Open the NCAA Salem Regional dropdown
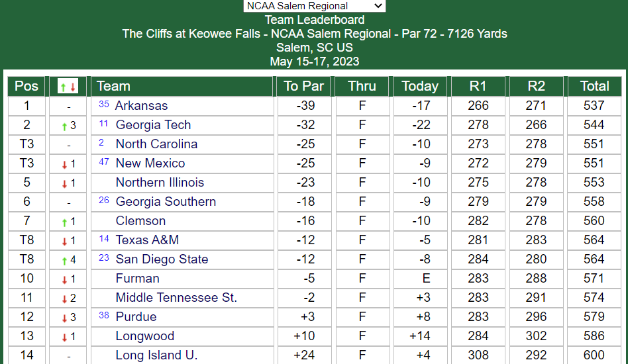Screen dimensions: 628x364 pyautogui.click(x=315, y=6)
